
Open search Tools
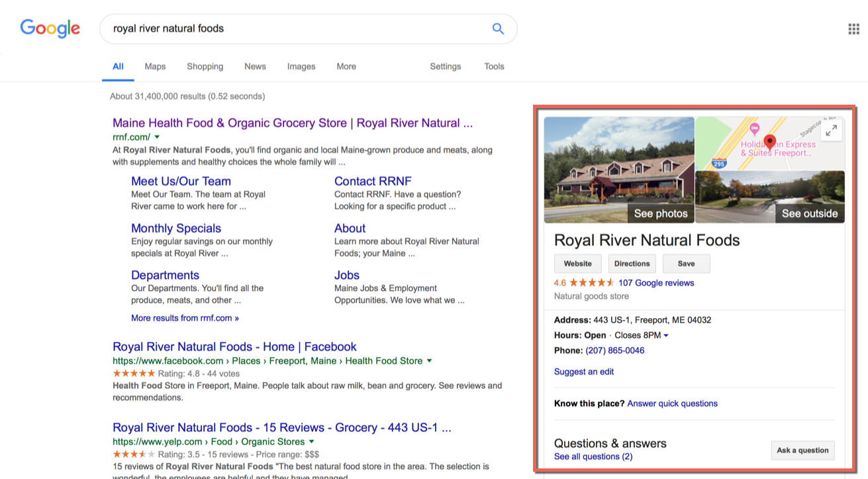(x=494, y=66)
